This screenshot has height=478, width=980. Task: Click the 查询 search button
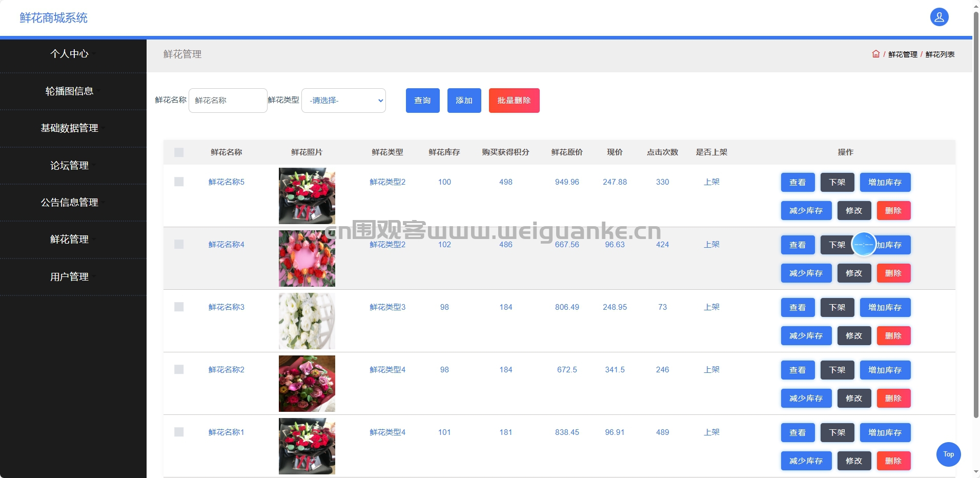click(422, 101)
